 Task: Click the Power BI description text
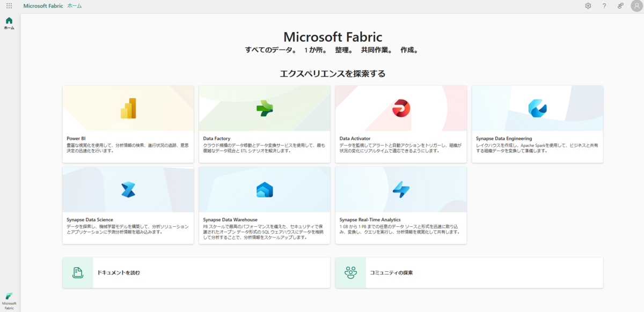point(128,148)
